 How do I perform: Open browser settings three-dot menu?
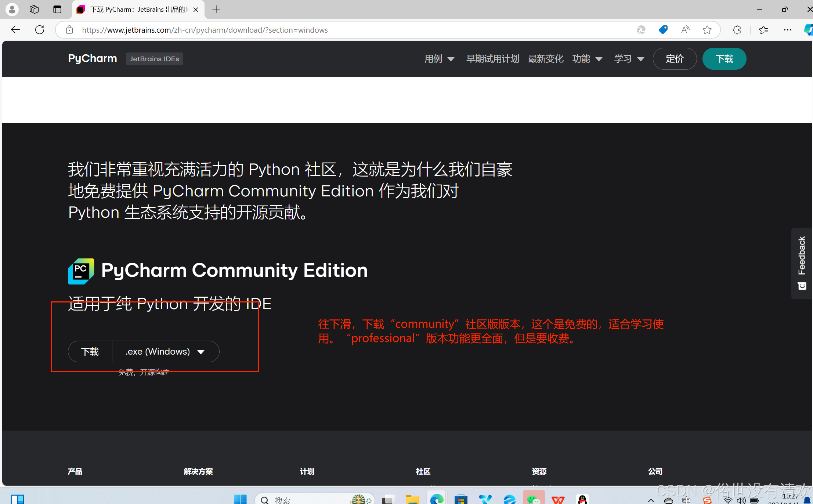(787, 30)
